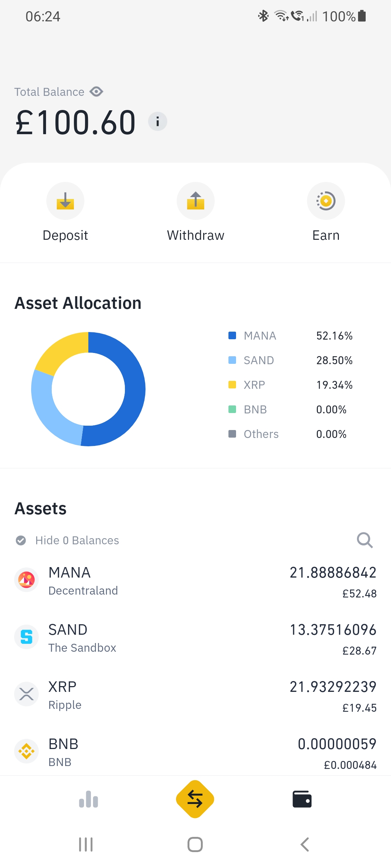Tap the XRP yellow legend swatch
The height and width of the screenshot is (868, 391).
pos(232,385)
